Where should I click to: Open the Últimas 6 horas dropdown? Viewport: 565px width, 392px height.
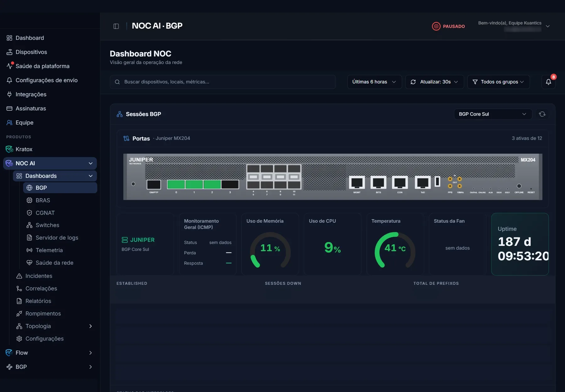point(374,82)
